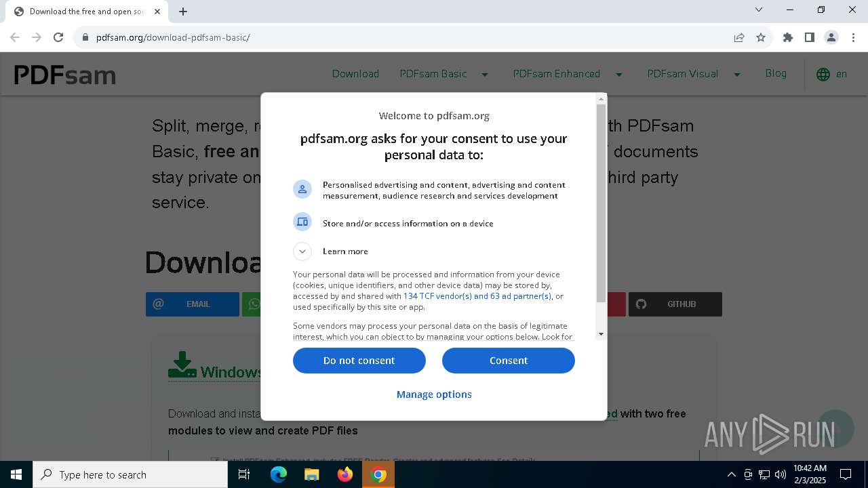Open the Chrome three-dot menu
This screenshot has height=488, width=868.
point(852,37)
